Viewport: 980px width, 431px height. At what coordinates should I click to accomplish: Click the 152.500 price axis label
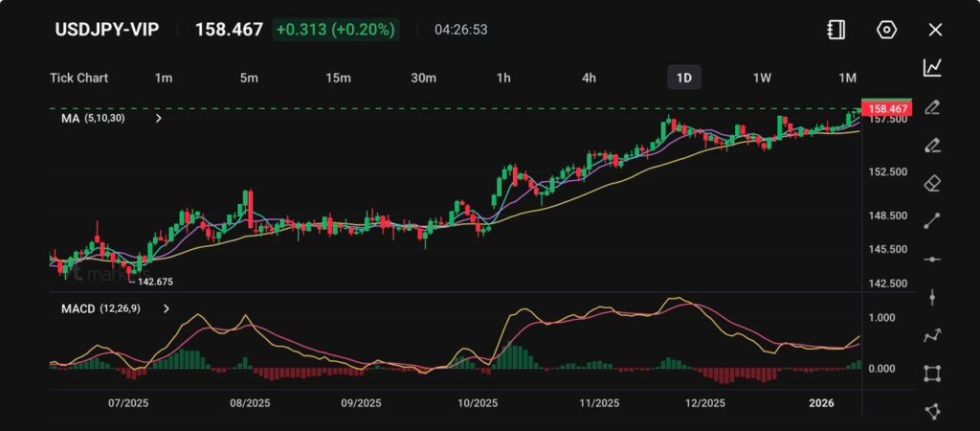click(890, 172)
